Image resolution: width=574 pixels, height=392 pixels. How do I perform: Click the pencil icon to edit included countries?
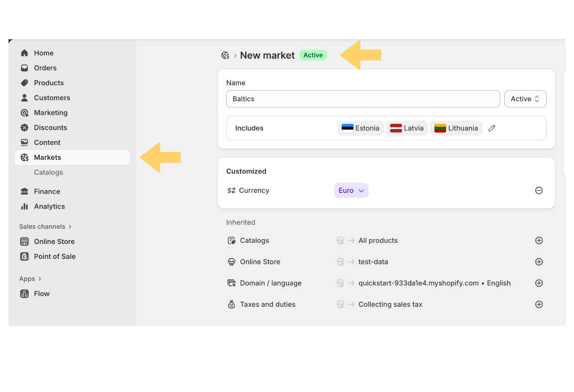[492, 128]
